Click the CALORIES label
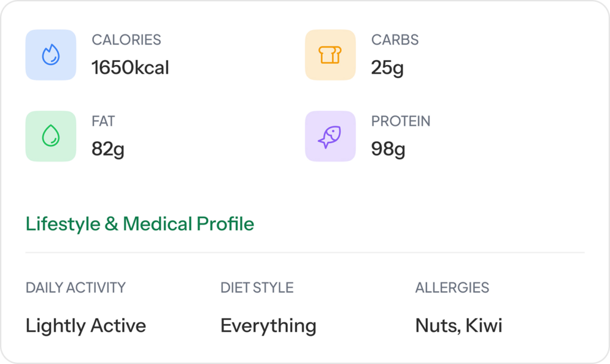 point(126,40)
